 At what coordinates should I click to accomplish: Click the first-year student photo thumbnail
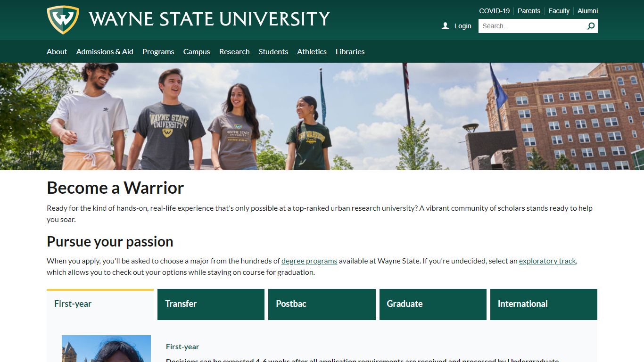point(106,349)
